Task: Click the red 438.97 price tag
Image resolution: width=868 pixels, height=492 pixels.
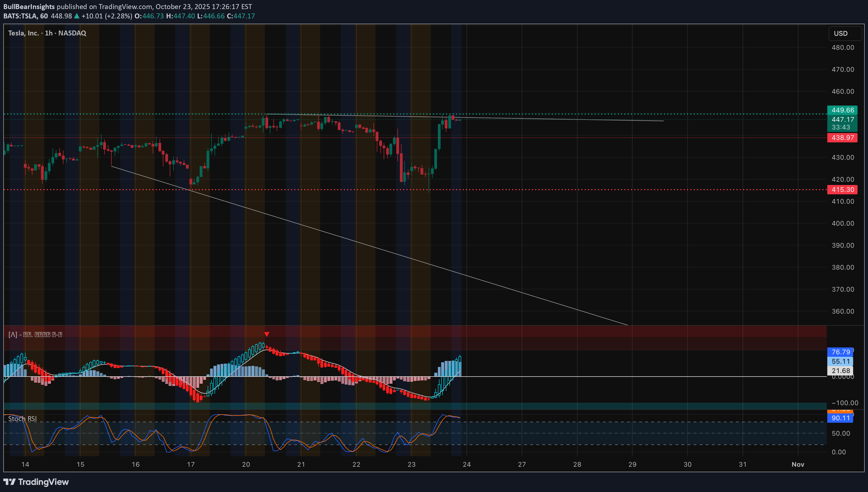Action: coord(842,137)
